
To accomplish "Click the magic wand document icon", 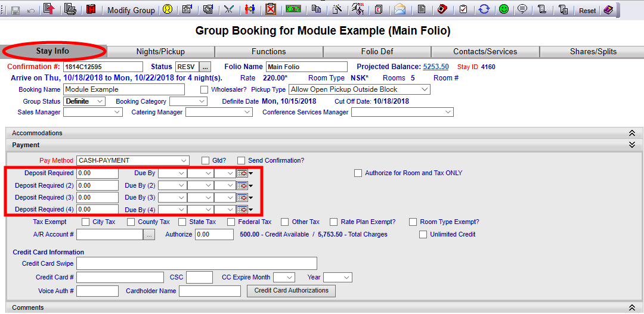I will point(337,10).
